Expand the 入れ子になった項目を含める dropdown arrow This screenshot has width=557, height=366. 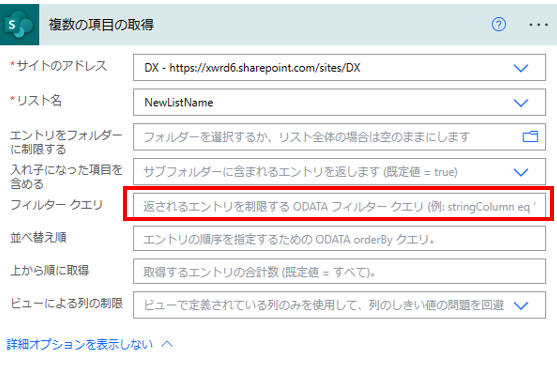pos(521,172)
